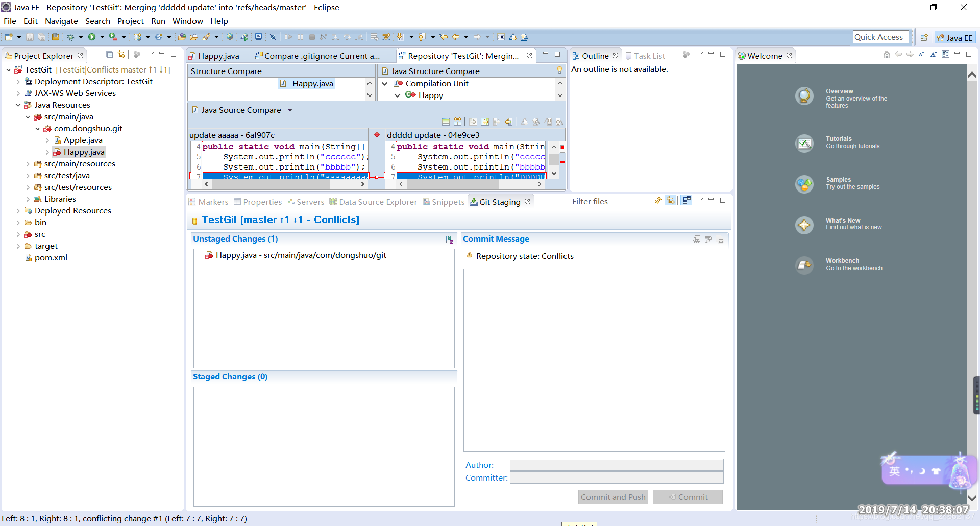980x526 pixels.
Task: Switch to the Happy.java editor tab
Action: 214,56
